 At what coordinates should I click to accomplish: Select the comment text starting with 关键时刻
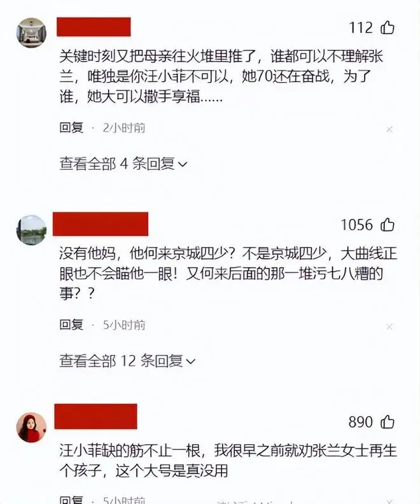pyautogui.click(x=221, y=76)
